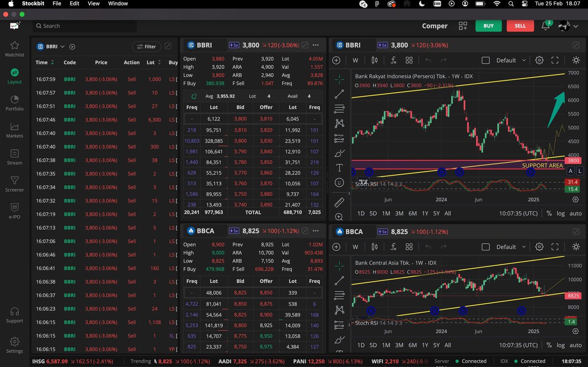Enter fullscreen mode on the BBRI chart
This screenshot has width=588, height=367.
[555, 60]
